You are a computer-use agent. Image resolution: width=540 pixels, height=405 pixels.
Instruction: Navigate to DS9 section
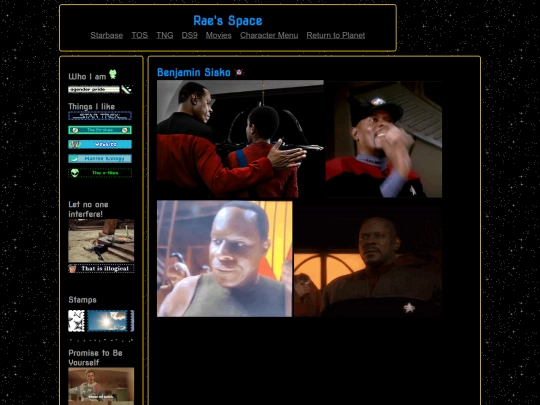[x=189, y=35]
